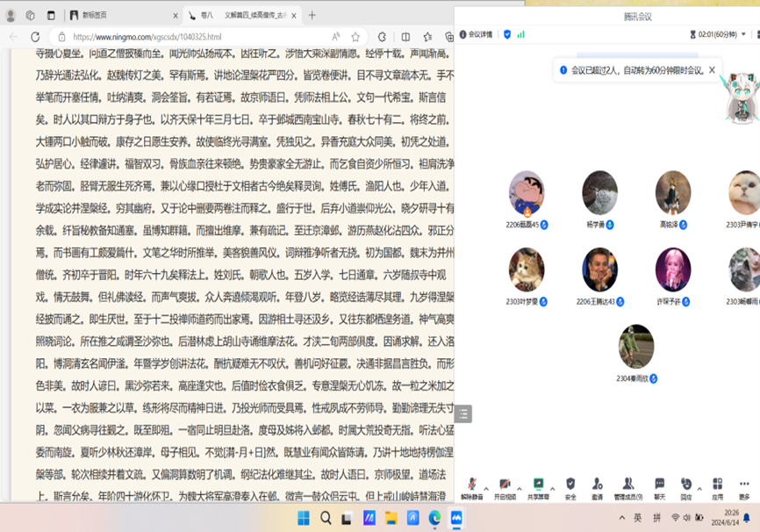Screen dimensions: 760x532
Task: Open Manage Members (管理成员) panel
Action: click(x=627, y=485)
